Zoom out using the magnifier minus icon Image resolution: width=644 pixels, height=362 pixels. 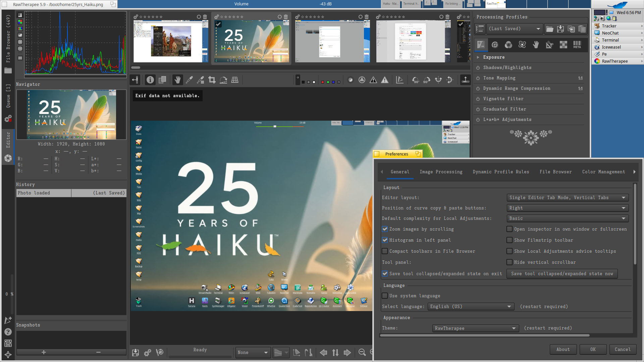pos(362,352)
